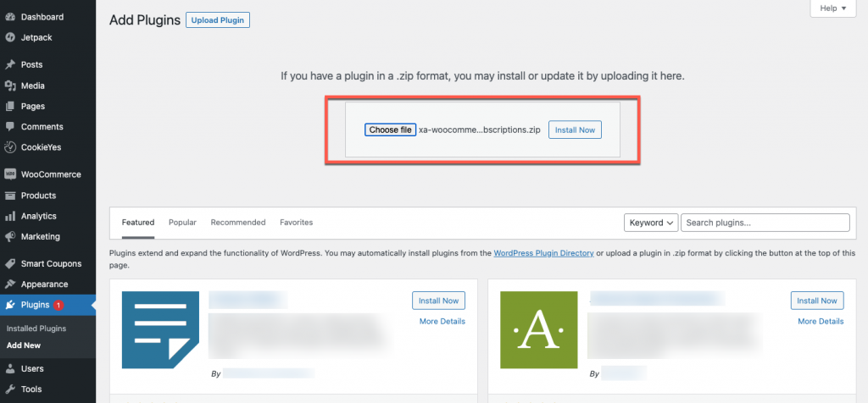The image size is (868, 403).
Task: Click the Users person icon
Action: pos(10,369)
